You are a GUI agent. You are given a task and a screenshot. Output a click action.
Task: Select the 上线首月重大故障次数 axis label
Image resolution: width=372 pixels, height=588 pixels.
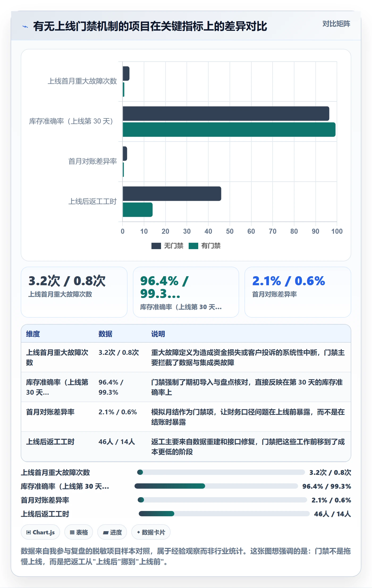point(82,81)
